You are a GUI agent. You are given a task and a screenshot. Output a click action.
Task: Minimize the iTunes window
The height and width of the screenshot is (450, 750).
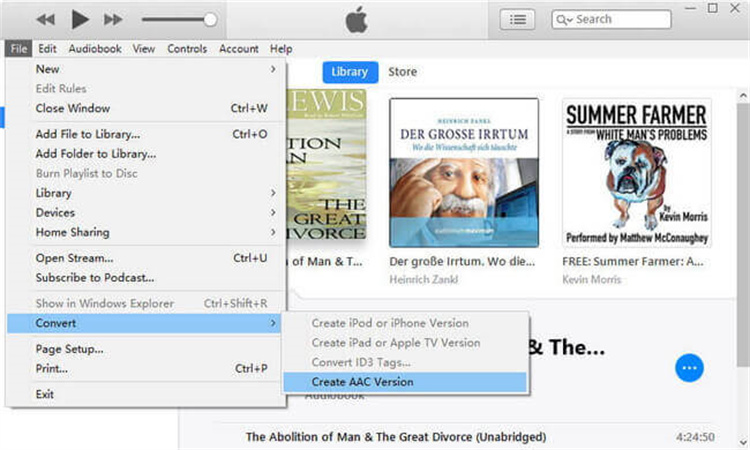(690, 8)
